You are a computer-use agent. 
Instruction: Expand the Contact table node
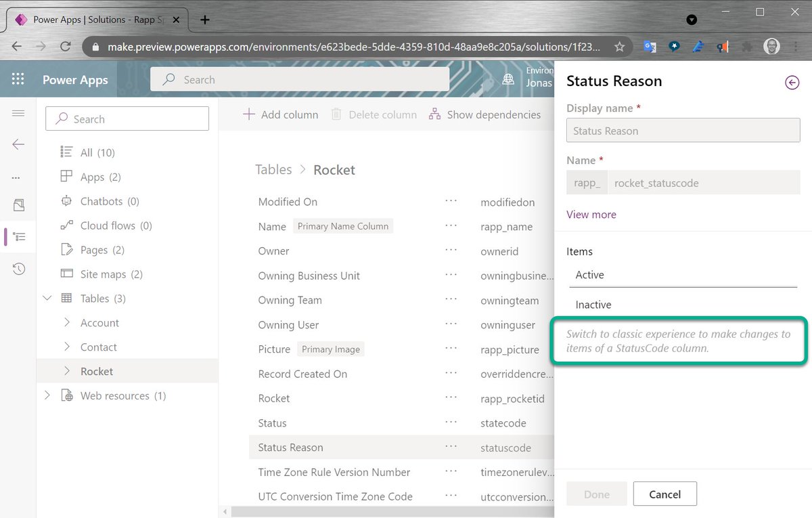pyautogui.click(x=66, y=347)
